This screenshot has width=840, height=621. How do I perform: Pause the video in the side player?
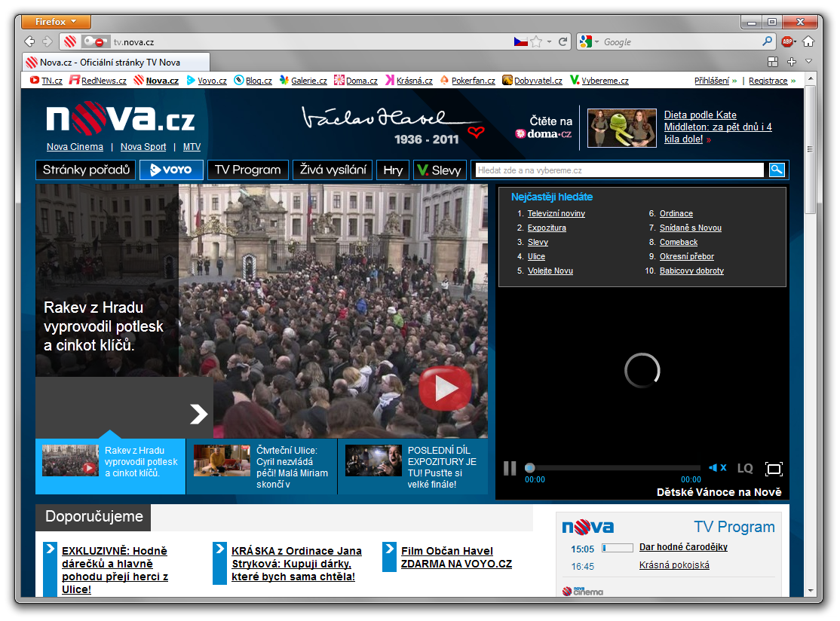pyautogui.click(x=510, y=469)
